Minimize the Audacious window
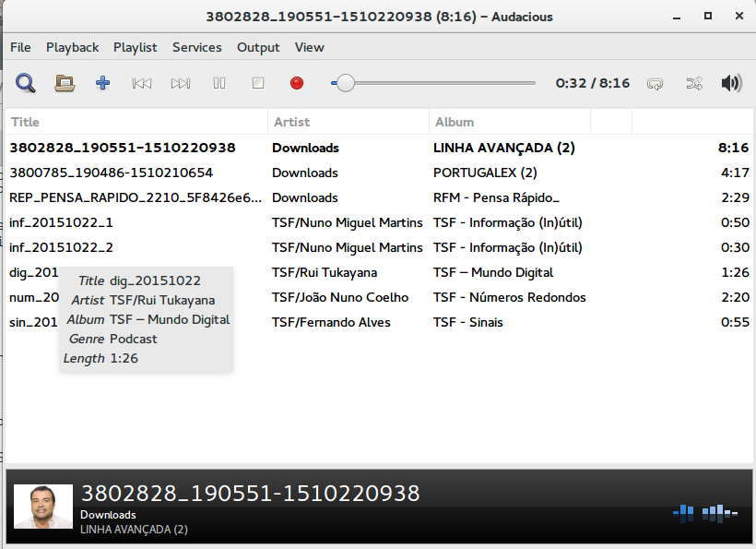Image resolution: width=756 pixels, height=549 pixels. coord(677,17)
